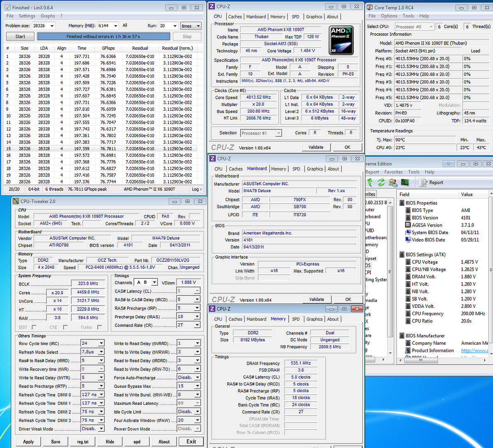Viewport: 493px width, 448px height.
Task: Open the Report wizard icon
Action: point(423,183)
